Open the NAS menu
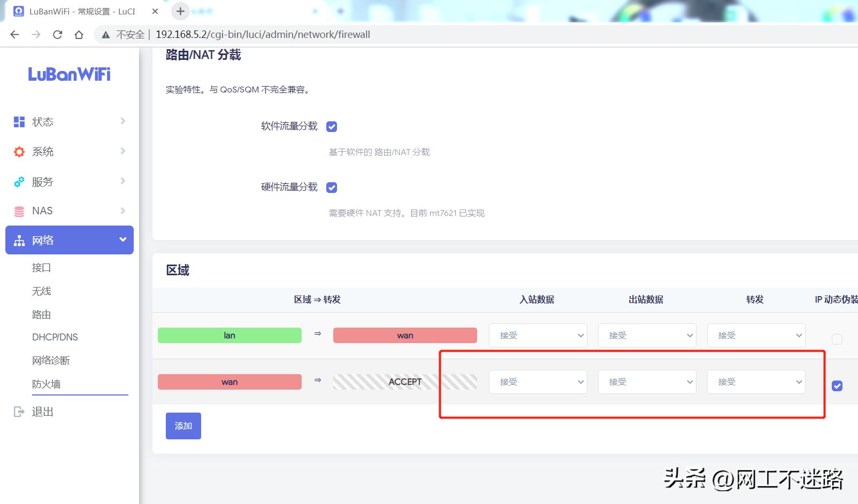This screenshot has height=504, width=858. tap(70, 211)
